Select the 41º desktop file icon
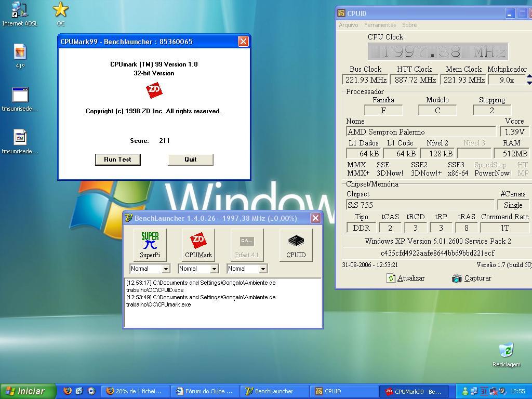 [x=20, y=56]
